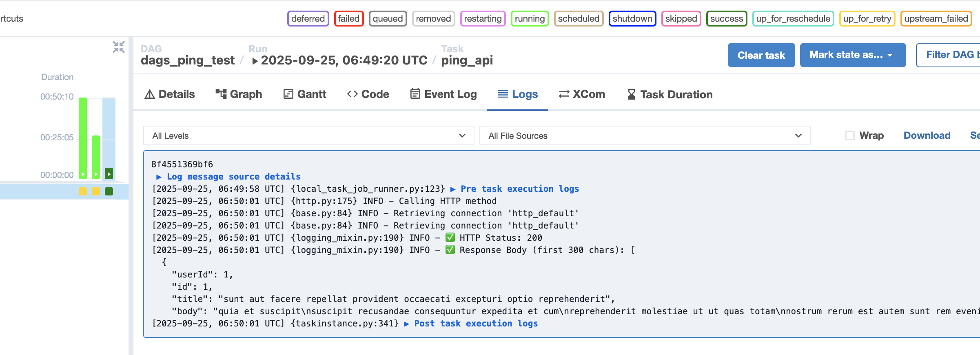Image resolution: width=980 pixels, height=355 pixels.
Task: Open the All Levels dropdown
Action: coord(309,135)
